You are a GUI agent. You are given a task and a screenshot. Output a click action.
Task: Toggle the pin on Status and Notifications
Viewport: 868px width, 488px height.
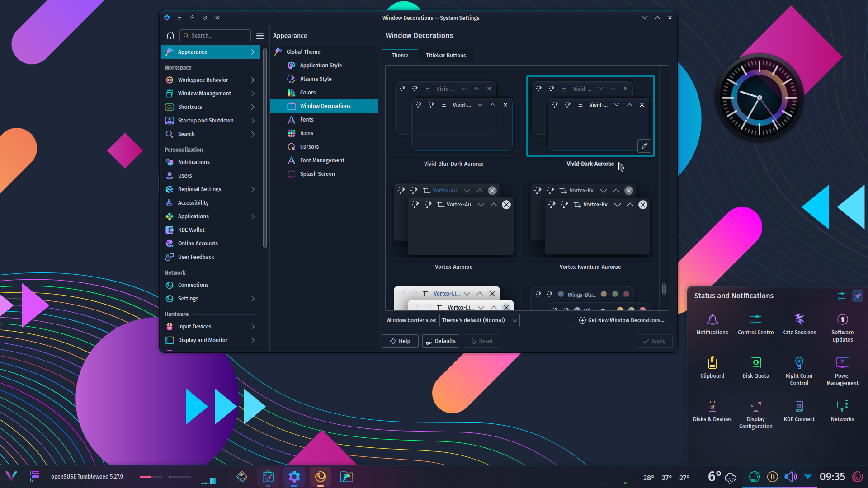[858, 296]
